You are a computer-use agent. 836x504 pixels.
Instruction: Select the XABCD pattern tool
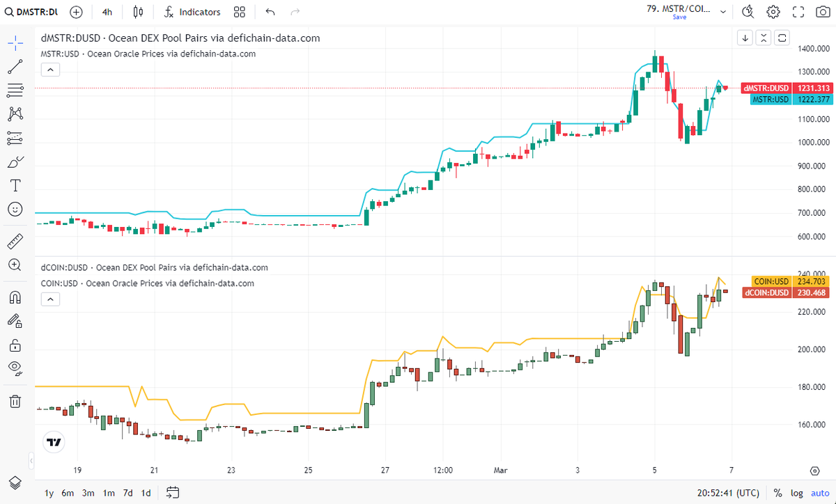click(15, 114)
